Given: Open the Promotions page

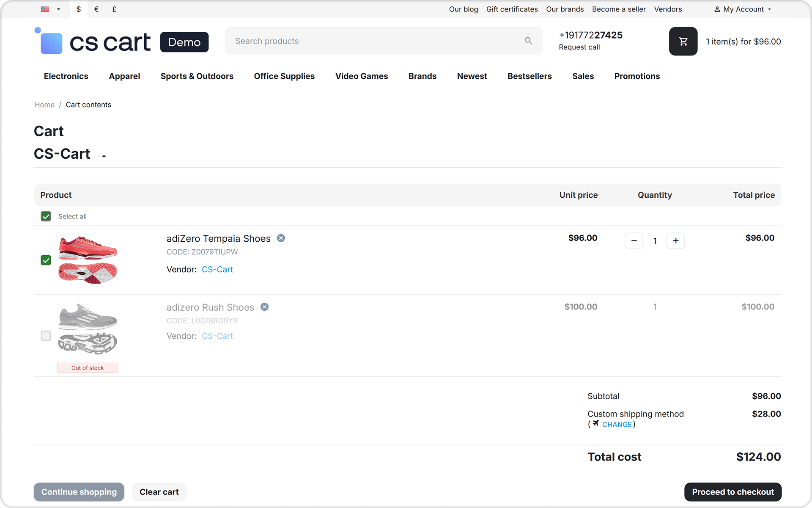Looking at the screenshot, I should click(637, 76).
